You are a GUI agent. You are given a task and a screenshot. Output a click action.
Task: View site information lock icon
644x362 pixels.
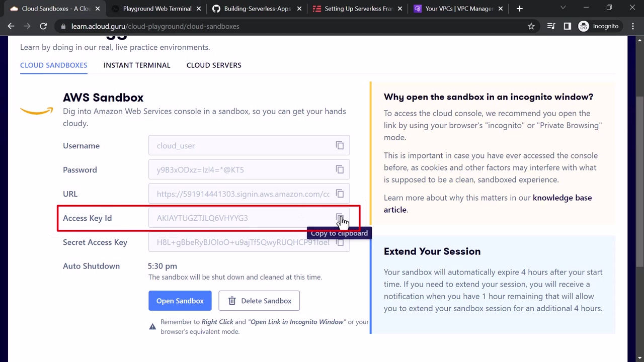(x=63, y=26)
